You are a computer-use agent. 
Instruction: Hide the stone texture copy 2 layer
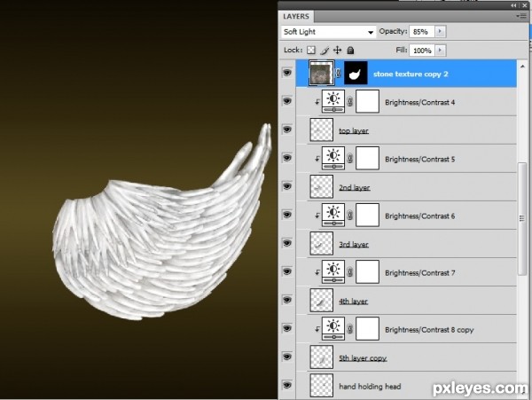point(287,73)
